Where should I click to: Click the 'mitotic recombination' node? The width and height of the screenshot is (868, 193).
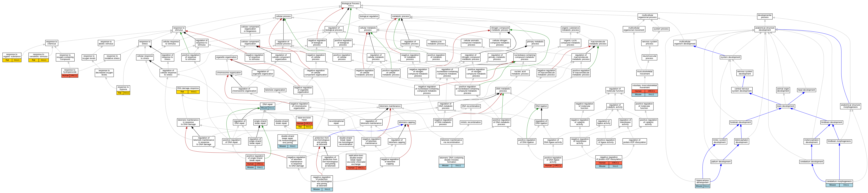point(470,122)
